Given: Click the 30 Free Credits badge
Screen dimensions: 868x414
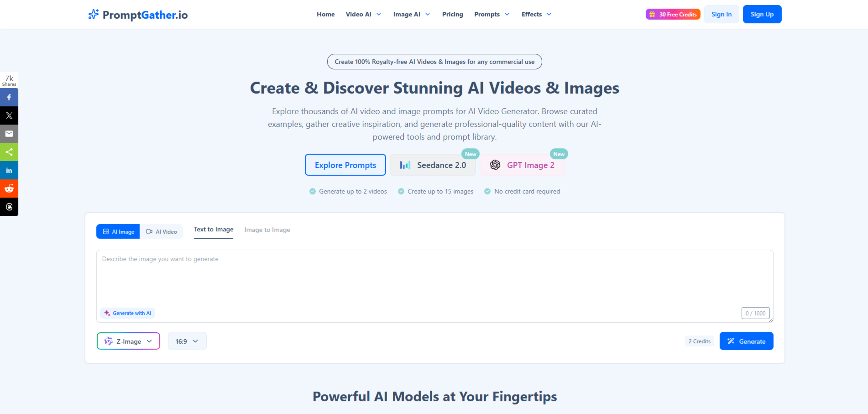Looking at the screenshot, I should pos(673,14).
